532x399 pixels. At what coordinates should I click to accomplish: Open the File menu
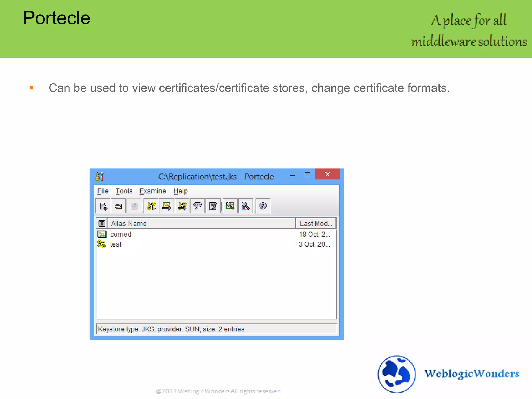click(x=103, y=191)
